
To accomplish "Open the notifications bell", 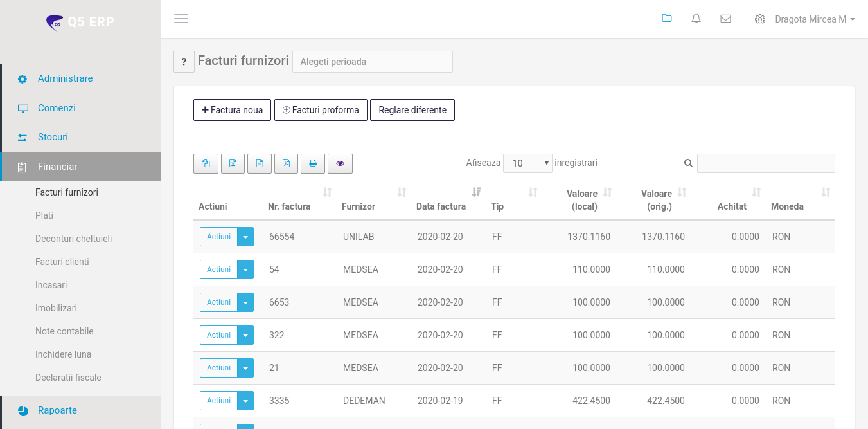I will [696, 19].
